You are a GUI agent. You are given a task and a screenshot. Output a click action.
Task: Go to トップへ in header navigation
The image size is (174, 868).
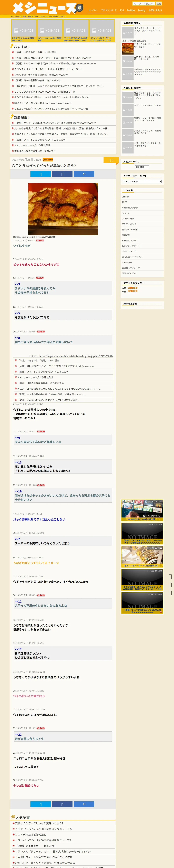coord(93,10)
